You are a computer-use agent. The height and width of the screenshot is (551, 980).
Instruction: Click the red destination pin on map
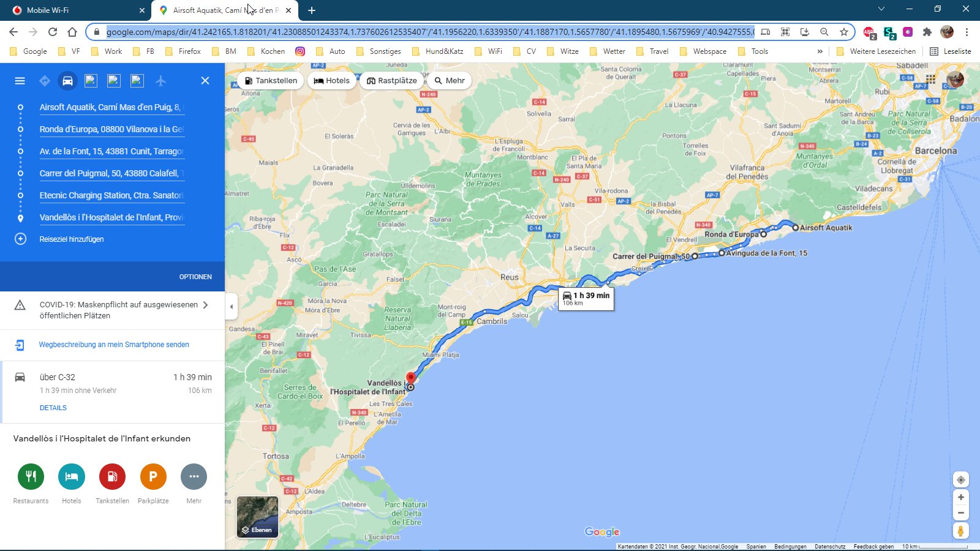coord(411,378)
